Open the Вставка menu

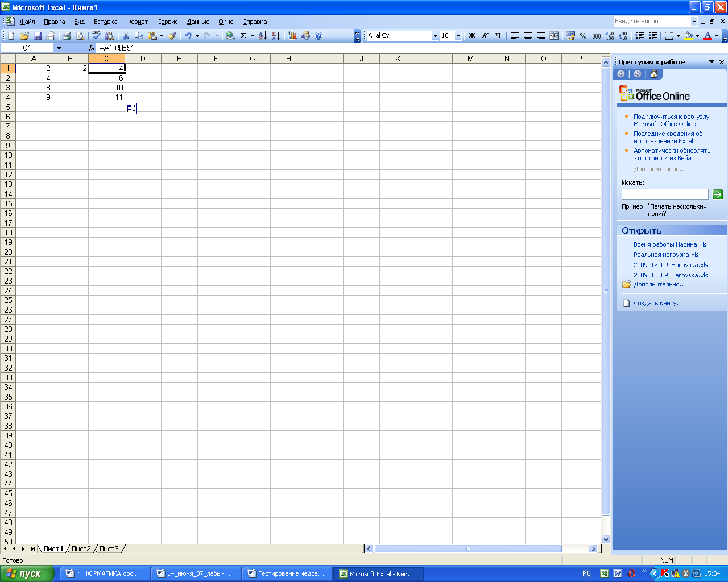(106, 22)
